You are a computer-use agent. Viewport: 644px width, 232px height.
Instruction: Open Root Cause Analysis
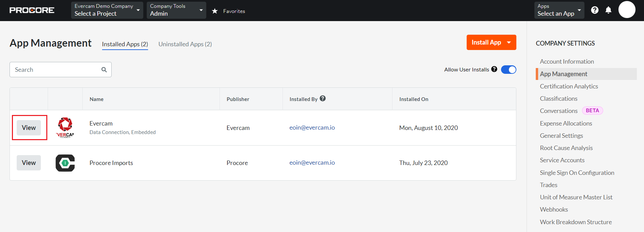click(566, 148)
